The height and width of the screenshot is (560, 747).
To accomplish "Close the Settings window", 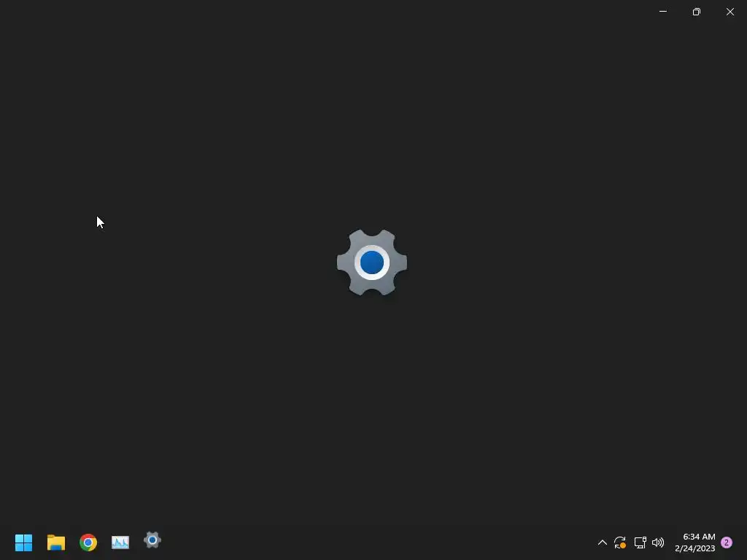I will [x=729, y=12].
